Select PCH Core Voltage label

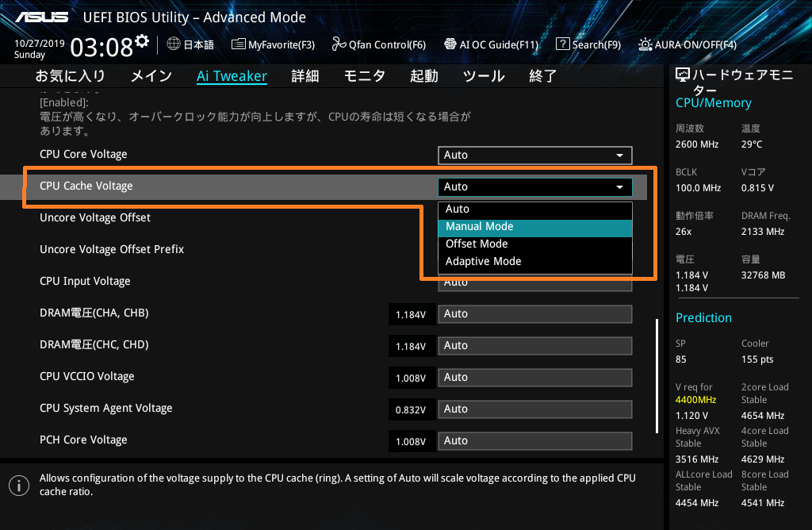[83, 440]
